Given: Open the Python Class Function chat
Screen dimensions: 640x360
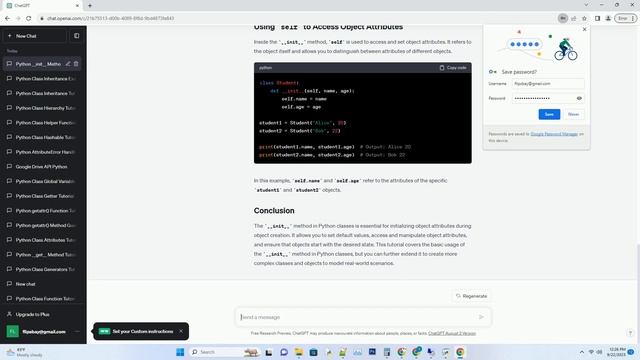Looking at the screenshot, I should click(42, 299).
